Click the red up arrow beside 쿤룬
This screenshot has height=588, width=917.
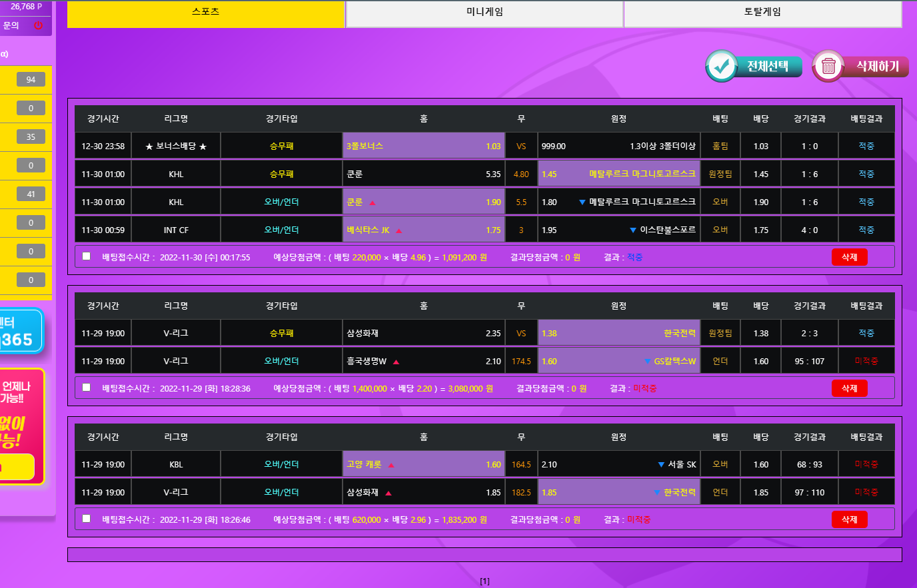pyautogui.click(x=373, y=202)
